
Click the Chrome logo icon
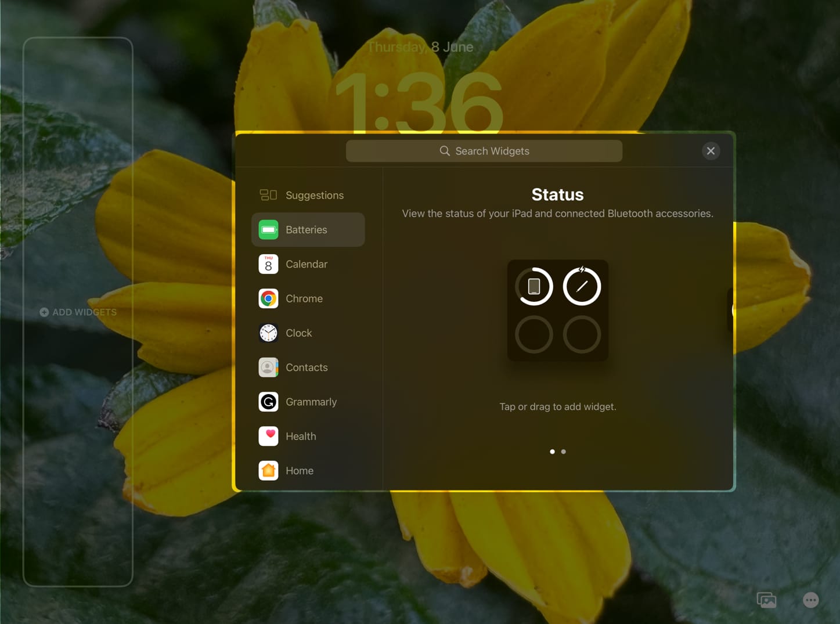[x=268, y=298]
